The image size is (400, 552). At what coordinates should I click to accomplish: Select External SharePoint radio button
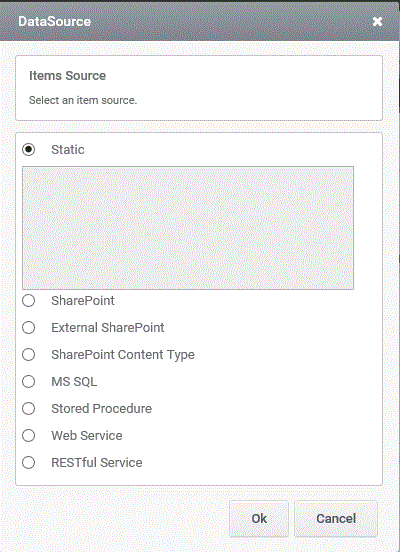pyautogui.click(x=29, y=328)
